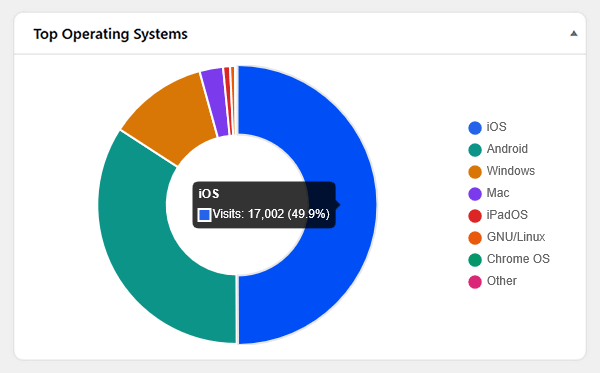Click the GNU/Linux legend circle

click(475, 238)
